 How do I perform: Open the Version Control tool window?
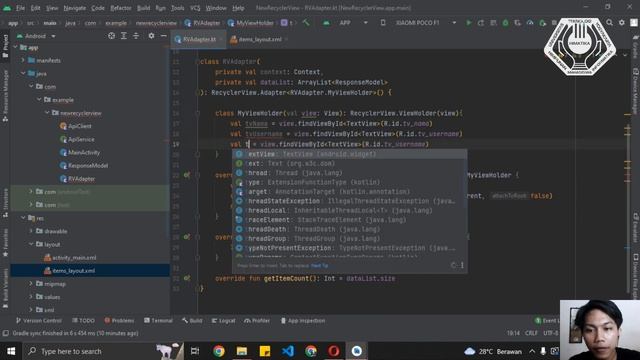[x=39, y=321]
